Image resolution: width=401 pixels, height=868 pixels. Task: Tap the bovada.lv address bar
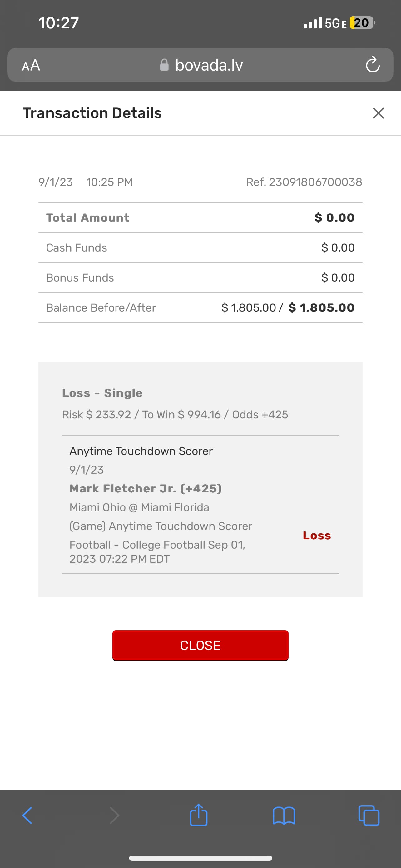(209, 65)
